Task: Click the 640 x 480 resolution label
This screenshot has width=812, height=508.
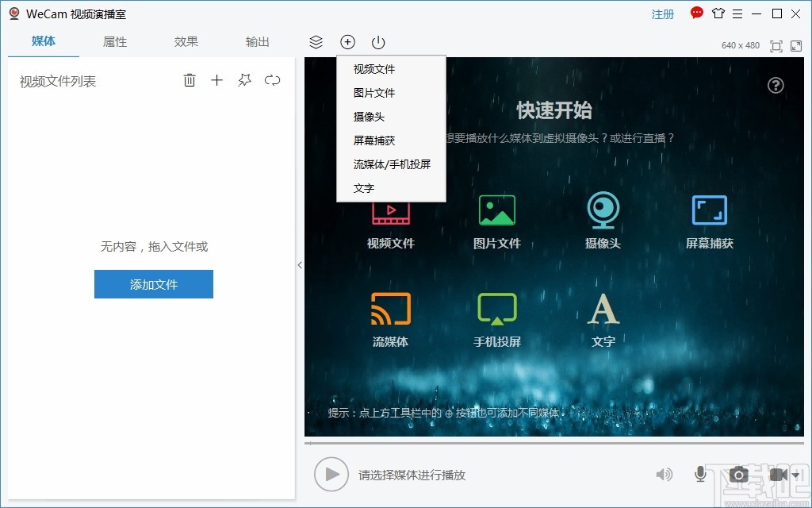Action: tap(741, 45)
